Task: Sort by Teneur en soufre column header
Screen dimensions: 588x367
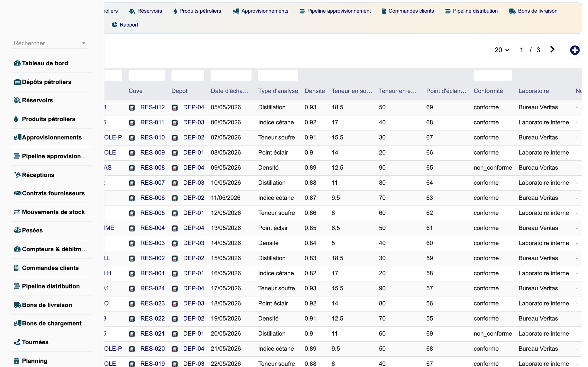Action: pyautogui.click(x=352, y=91)
